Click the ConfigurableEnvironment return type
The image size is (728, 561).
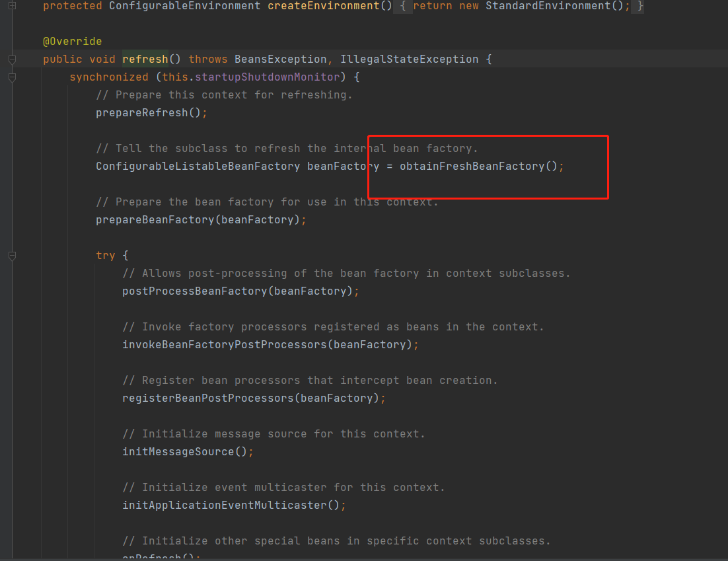184,6
